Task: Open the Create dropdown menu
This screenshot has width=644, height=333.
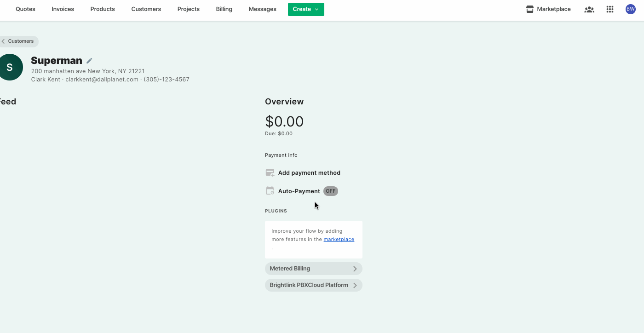Action: (x=306, y=9)
